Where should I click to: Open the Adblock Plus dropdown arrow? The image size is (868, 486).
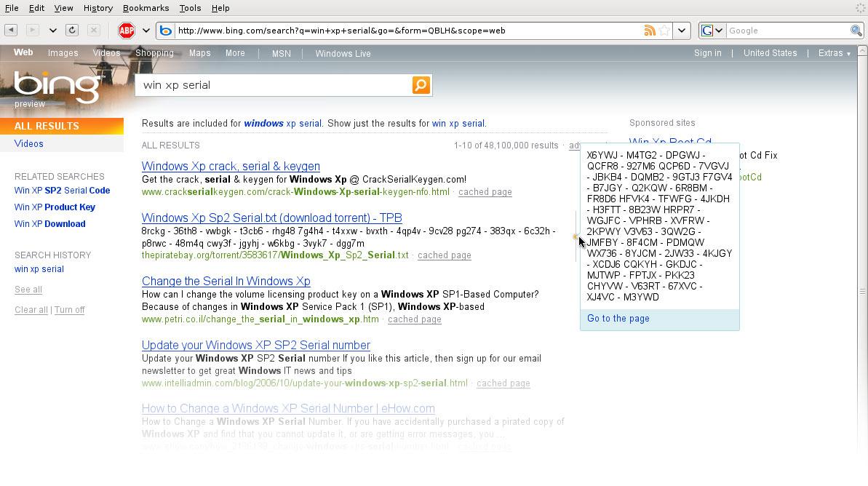[x=146, y=31]
